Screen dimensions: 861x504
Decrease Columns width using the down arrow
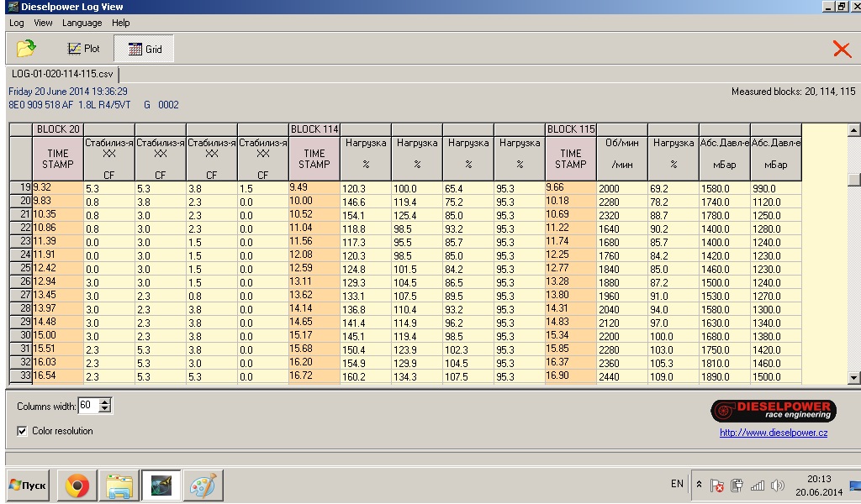pyautogui.click(x=105, y=410)
